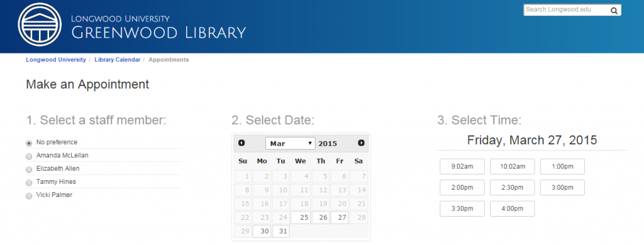Select the No preference radio button
Viewport: 644px width, 245px height.
coord(29,143)
